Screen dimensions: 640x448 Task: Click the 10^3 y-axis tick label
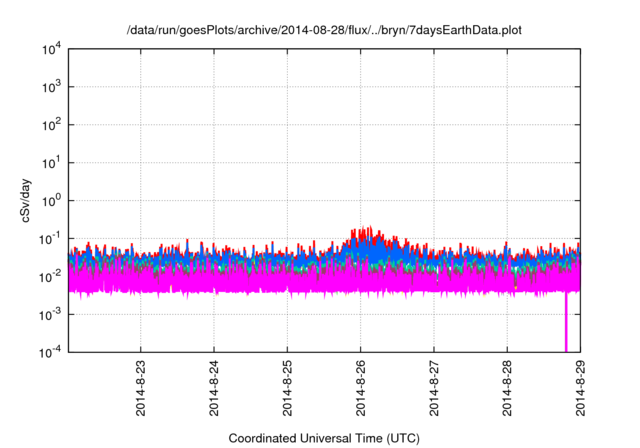click(51, 87)
